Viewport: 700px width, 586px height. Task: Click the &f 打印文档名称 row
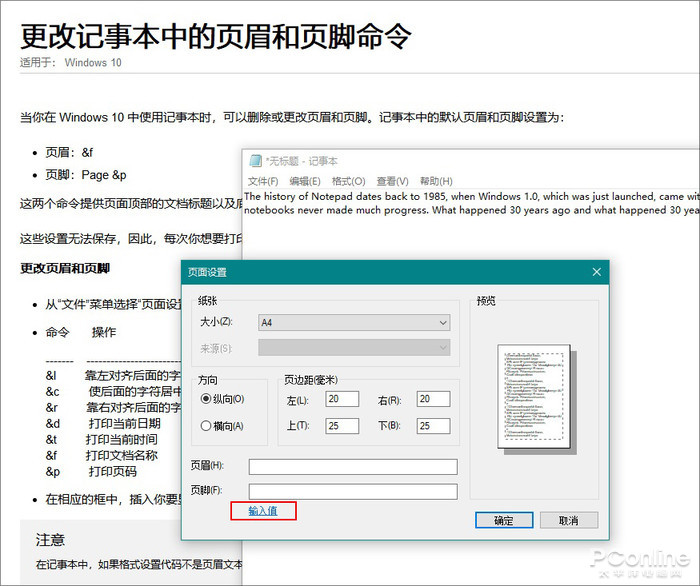[101, 455]
